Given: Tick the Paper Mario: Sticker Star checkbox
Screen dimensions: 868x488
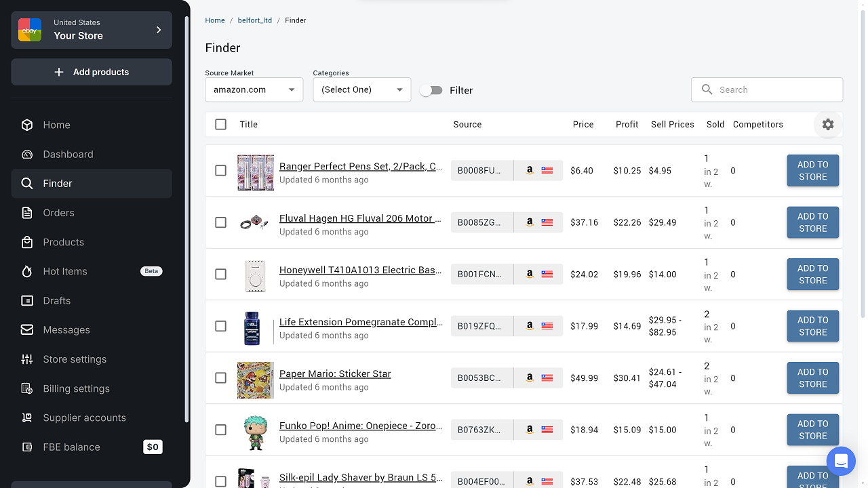Looking at the screenshot, I should point(220,378).
